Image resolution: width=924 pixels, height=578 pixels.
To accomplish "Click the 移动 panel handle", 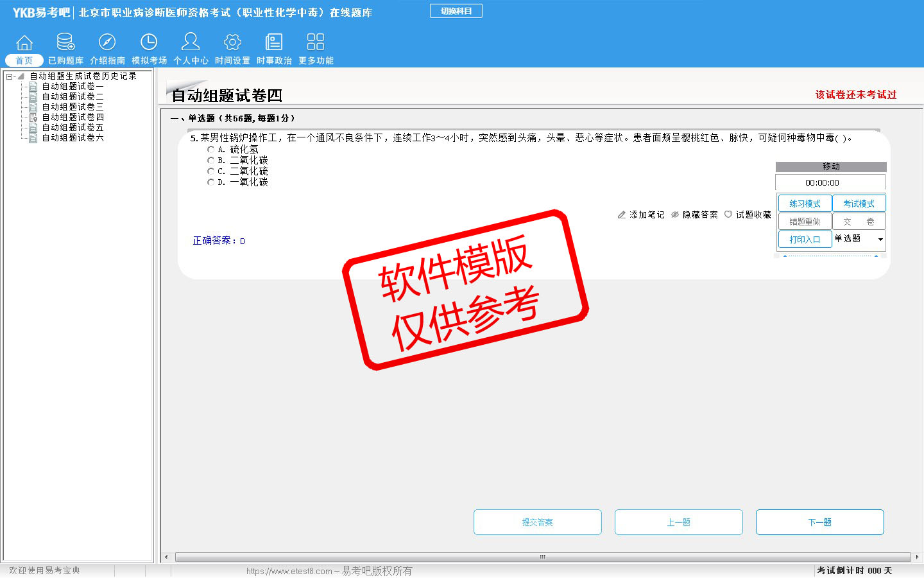I will [x=831, y=166].
